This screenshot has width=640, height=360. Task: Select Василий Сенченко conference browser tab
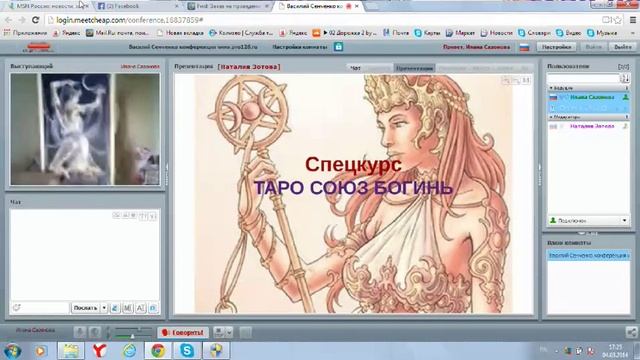point(318,6)
